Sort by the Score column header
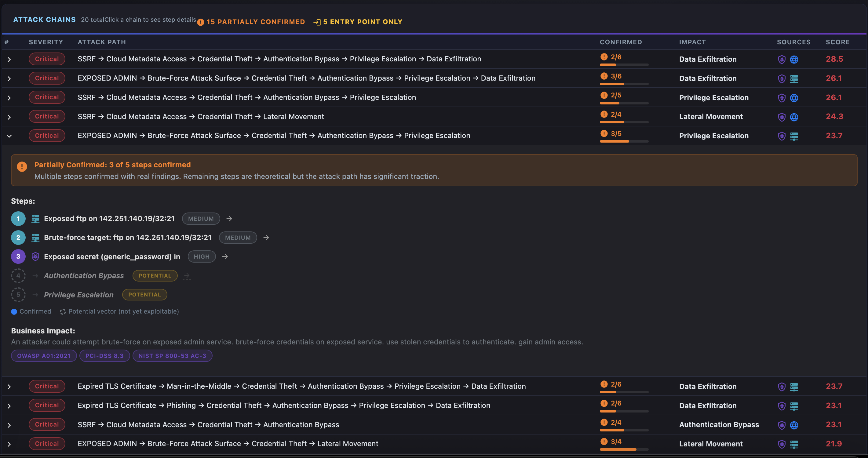868x458 pixels. point(837,42)
